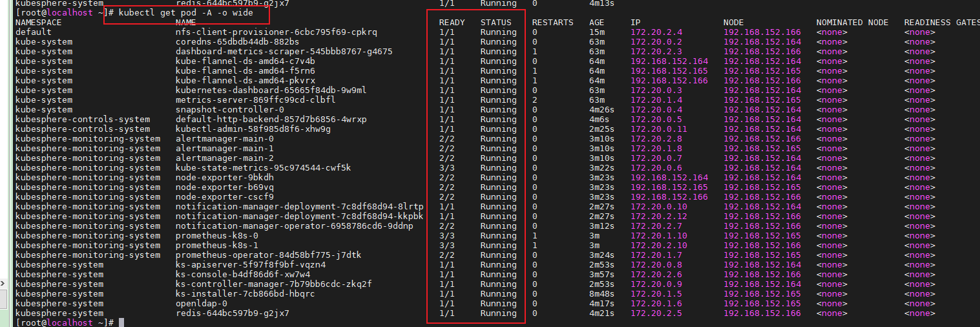Click IP address 172.20.0.7
980x327 pixels.
tap(656, 158)
